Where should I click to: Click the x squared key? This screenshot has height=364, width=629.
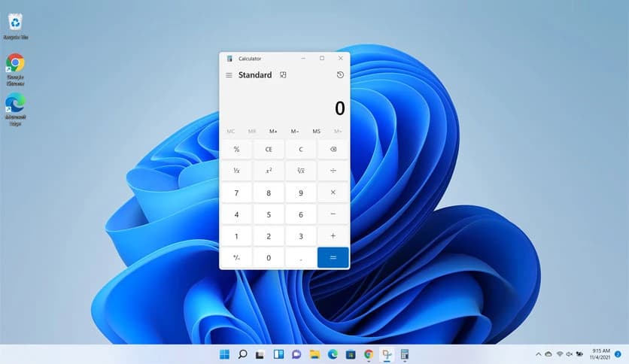pyautogui.click(x=269, y=171)
